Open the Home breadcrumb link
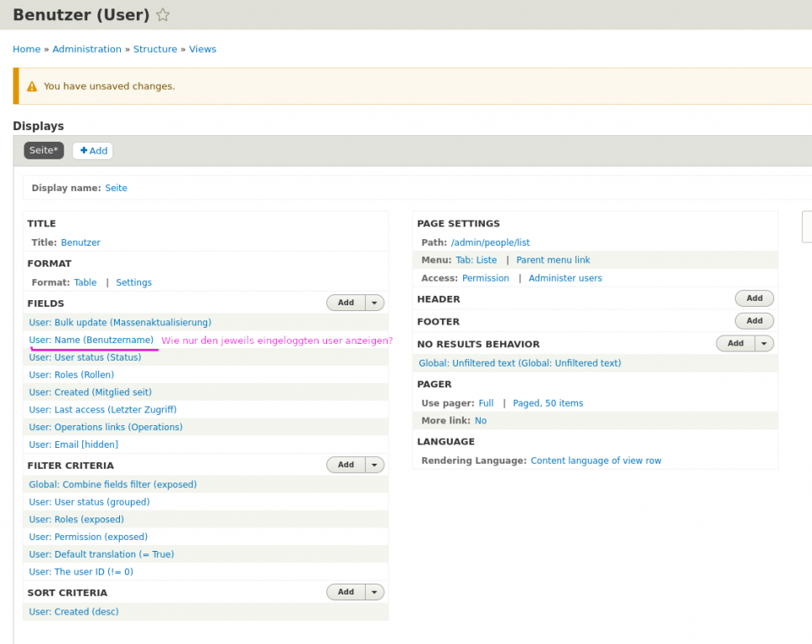The image size is (812, 644). click(x=26, y=49)
